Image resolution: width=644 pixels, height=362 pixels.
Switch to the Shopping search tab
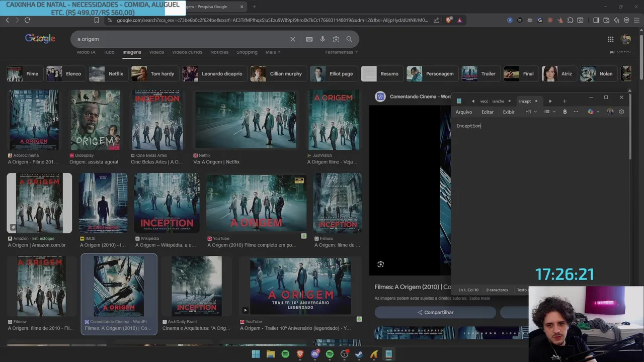click(247, 52)
